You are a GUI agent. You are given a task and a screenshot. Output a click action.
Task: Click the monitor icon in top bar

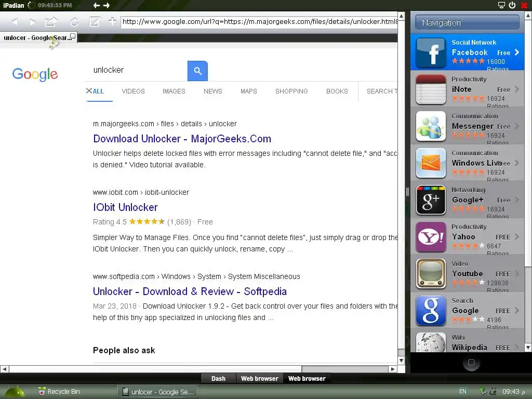(501, 5)
